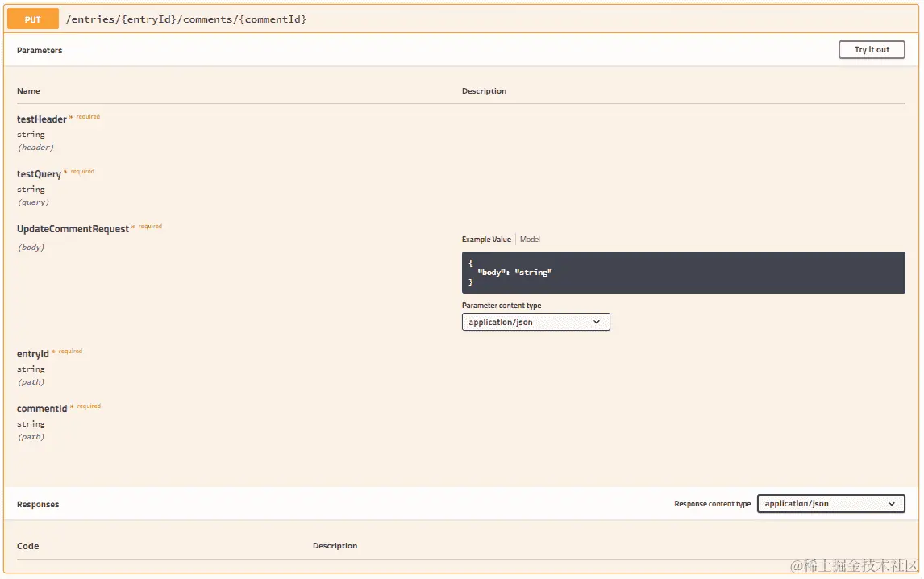Click the Name column header

tap(28, 91)
